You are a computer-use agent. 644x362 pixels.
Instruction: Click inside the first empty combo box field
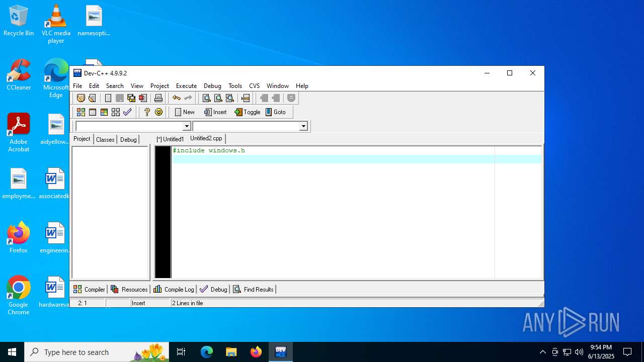[129, 126]
